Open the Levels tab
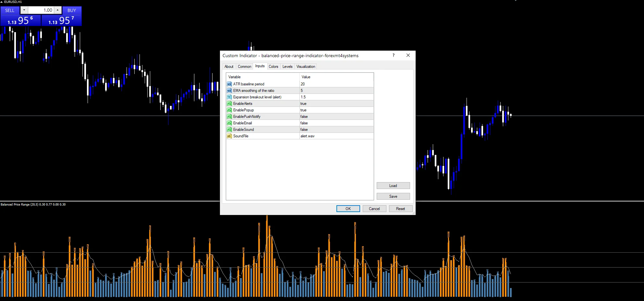The image size is (644, 301). (x=287, y=67)
